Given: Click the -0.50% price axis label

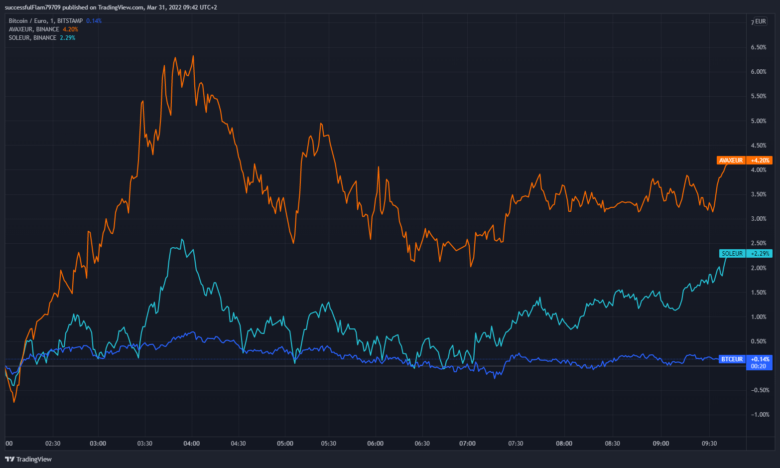Looking at the screenshot, I should (760, 390).
